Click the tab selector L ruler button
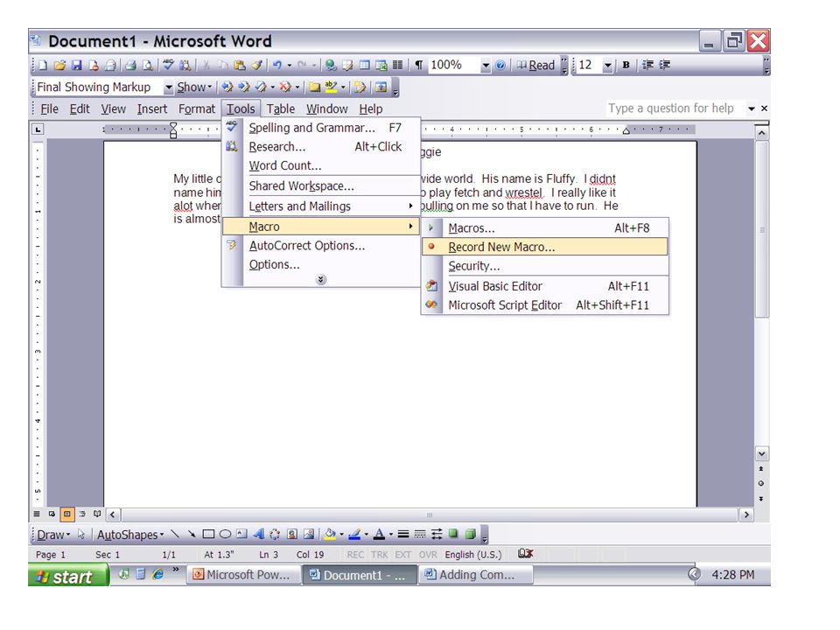The width and height of the screenshot is (840, 630). tap(37, 129)
